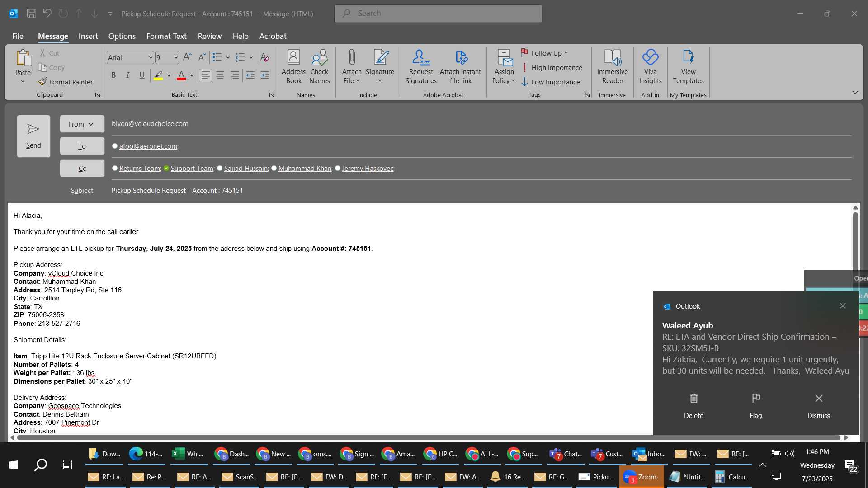868x488 pixels.
Task: Open Immersive Reader
Action: [x=613, y=67]
